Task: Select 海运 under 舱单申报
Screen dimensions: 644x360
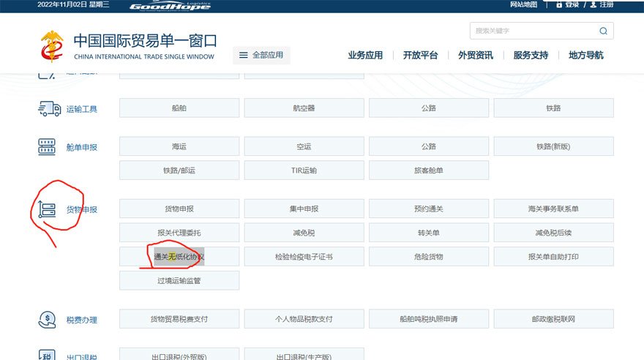Action: 179,146
